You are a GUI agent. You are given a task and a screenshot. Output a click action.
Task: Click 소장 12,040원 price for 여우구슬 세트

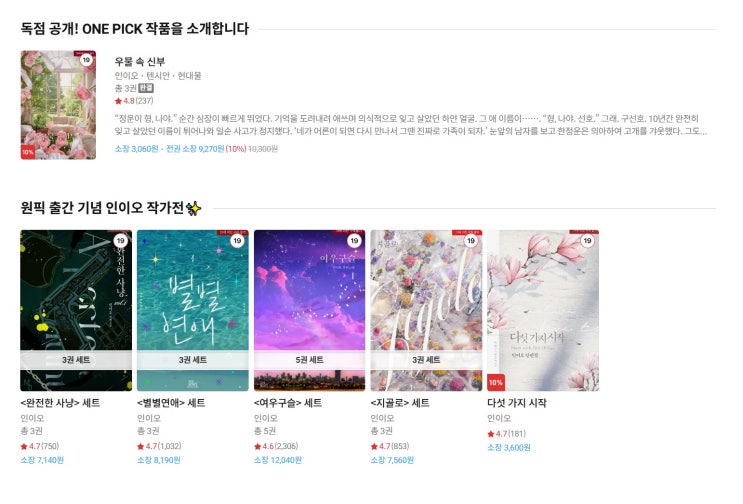pos(278,460)
